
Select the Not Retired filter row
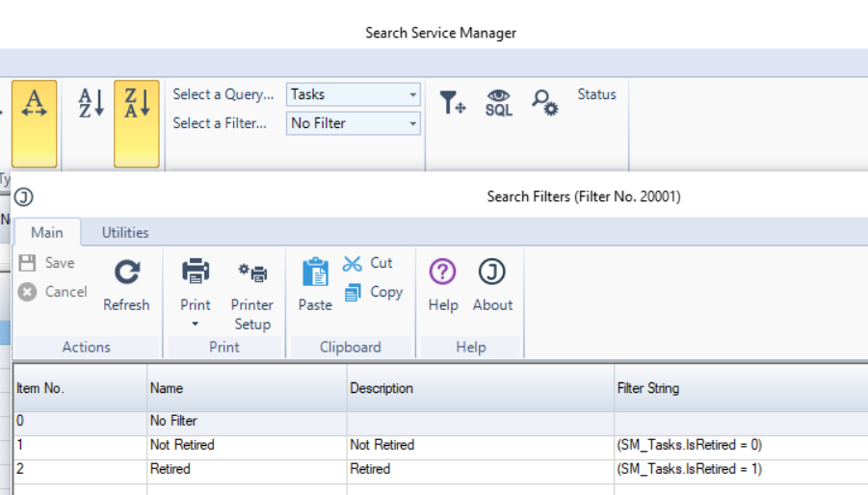click(x=182, y=445)
